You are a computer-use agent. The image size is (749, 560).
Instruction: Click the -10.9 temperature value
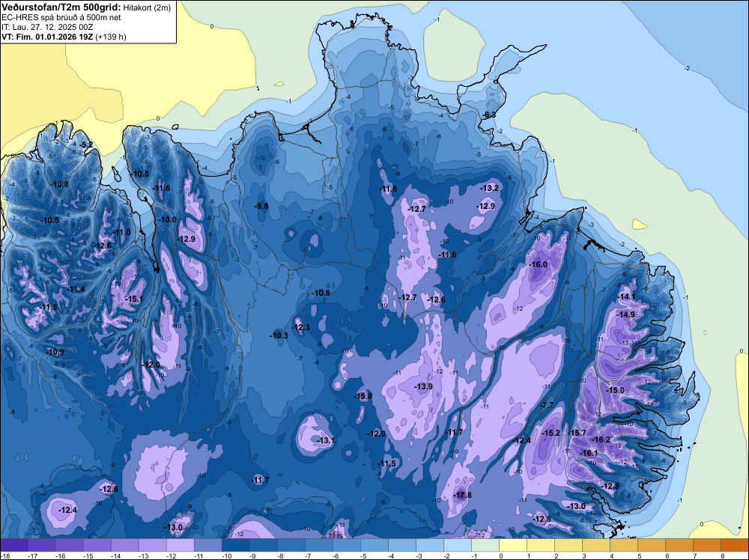55,352
